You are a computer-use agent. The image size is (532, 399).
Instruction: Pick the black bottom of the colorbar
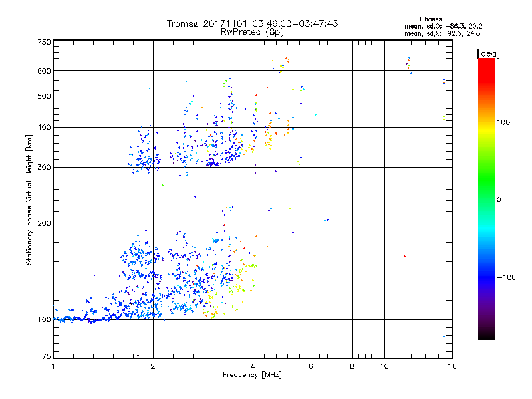(486, 336)
